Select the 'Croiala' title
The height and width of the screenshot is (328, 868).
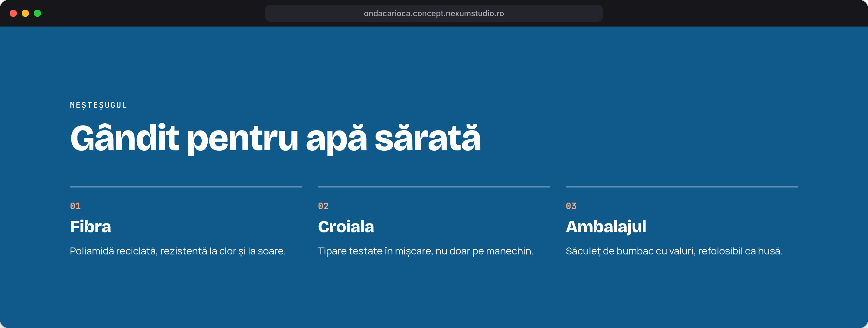(346, 226)
